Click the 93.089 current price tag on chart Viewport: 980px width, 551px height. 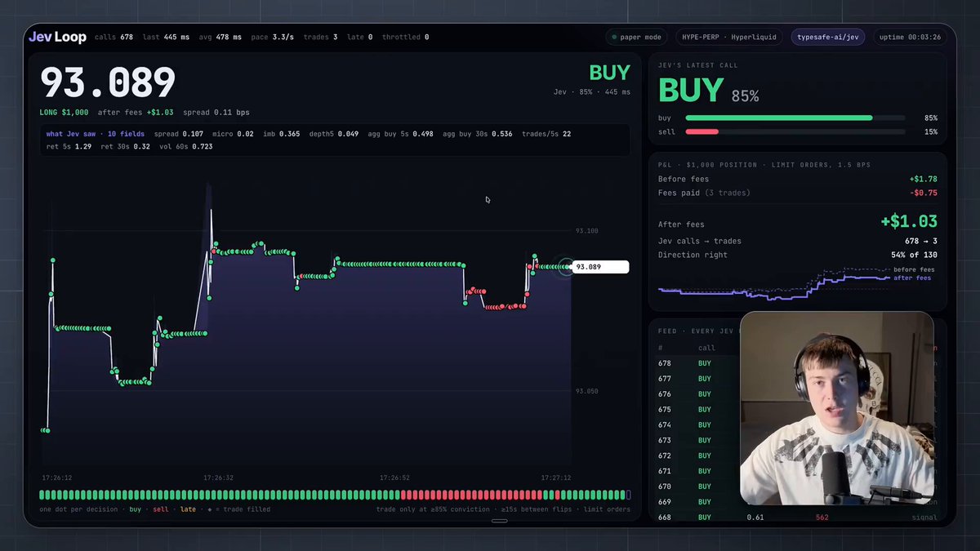[x=600, y=267]
